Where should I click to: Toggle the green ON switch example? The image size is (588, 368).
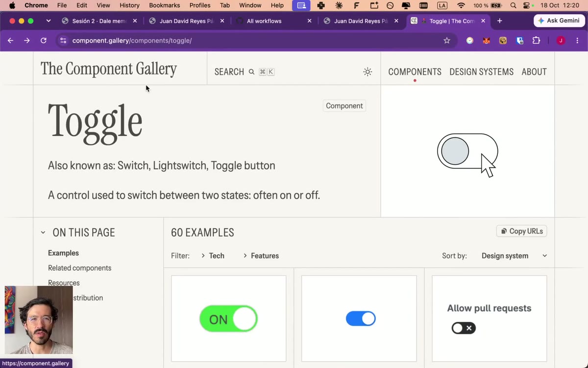click(x=228, y=319)
